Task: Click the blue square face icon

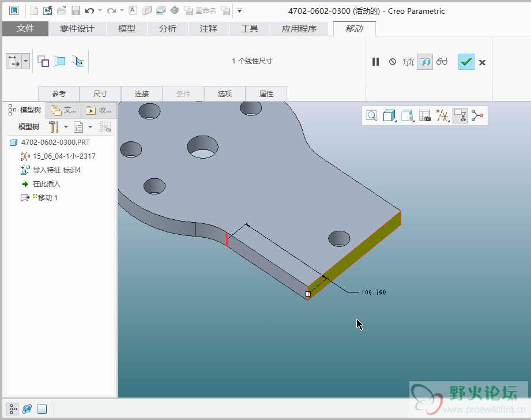Action: click(61, 61)
